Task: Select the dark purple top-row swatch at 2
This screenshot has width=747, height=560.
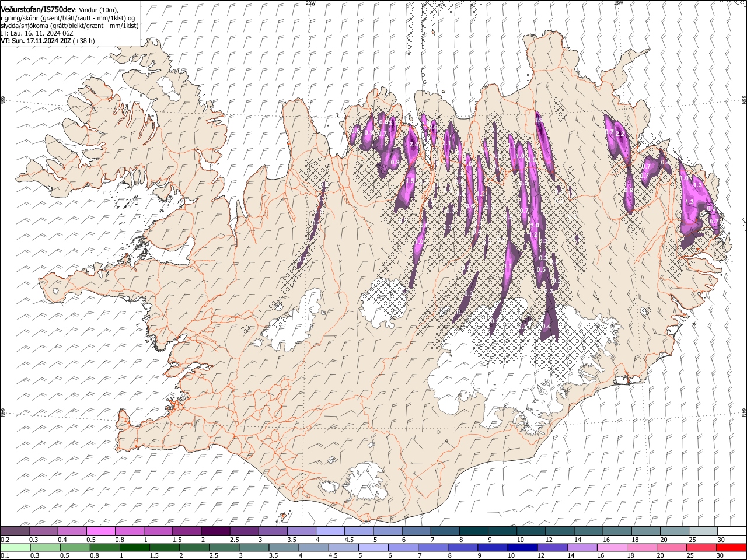Action: (x=215, y=531)
